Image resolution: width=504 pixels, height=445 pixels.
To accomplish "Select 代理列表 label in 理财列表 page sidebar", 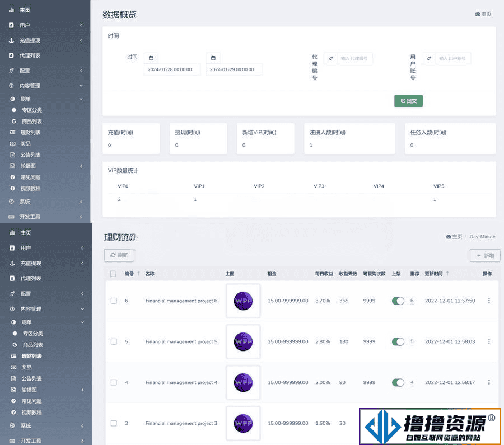I will click(x=31, y=278).
